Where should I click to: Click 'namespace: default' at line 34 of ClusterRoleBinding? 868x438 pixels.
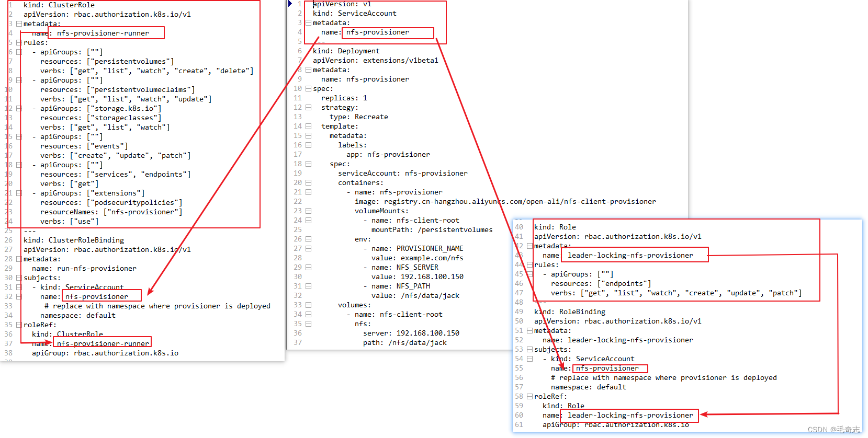(78, 315)
